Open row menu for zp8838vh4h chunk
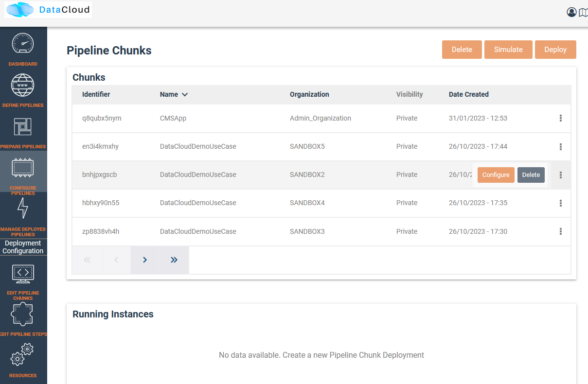Viewport: 588px width, 384px height. click(x=561, y=231)
